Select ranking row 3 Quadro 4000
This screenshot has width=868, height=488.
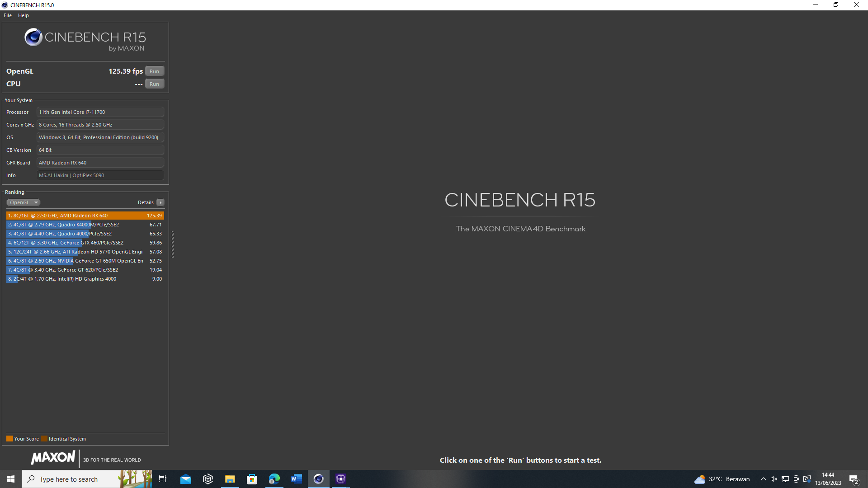85,234
